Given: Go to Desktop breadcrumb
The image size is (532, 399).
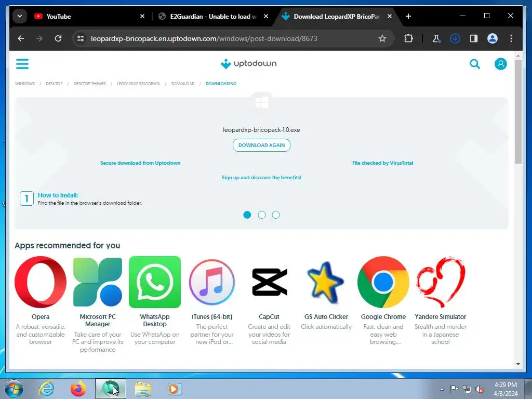Looking at the screenshot, I should pos(54,84).
